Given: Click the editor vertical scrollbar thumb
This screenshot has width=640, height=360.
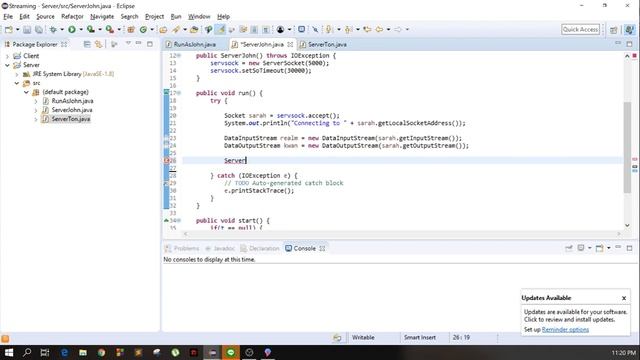Looking at the screenshot, I should [x=627, y=147].
